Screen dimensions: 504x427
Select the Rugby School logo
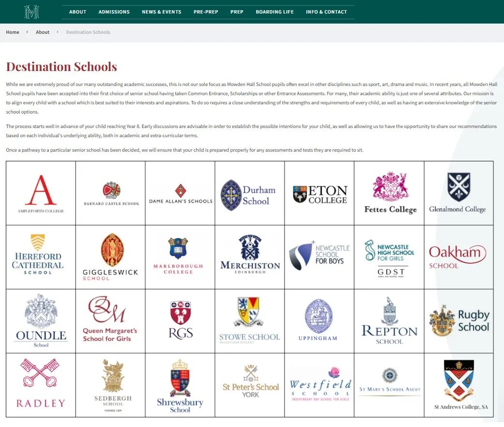pyautogui.click(x=459, y=321)
